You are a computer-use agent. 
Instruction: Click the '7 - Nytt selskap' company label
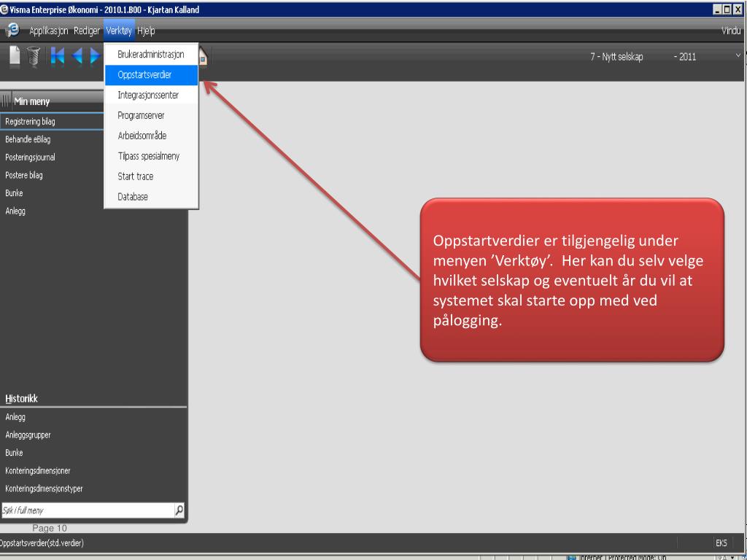[x=616, y=57]
